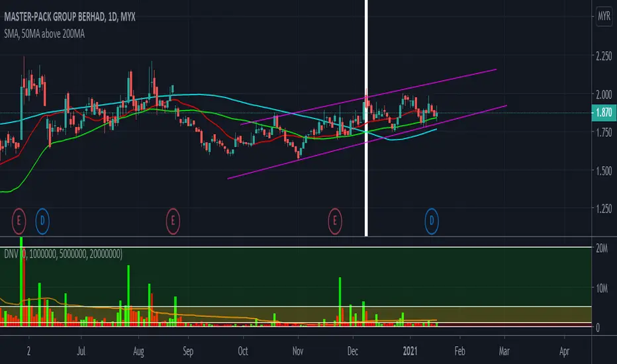Click the 1.750 price axis label
The image size is (617, 364).
tap(604, 132)
